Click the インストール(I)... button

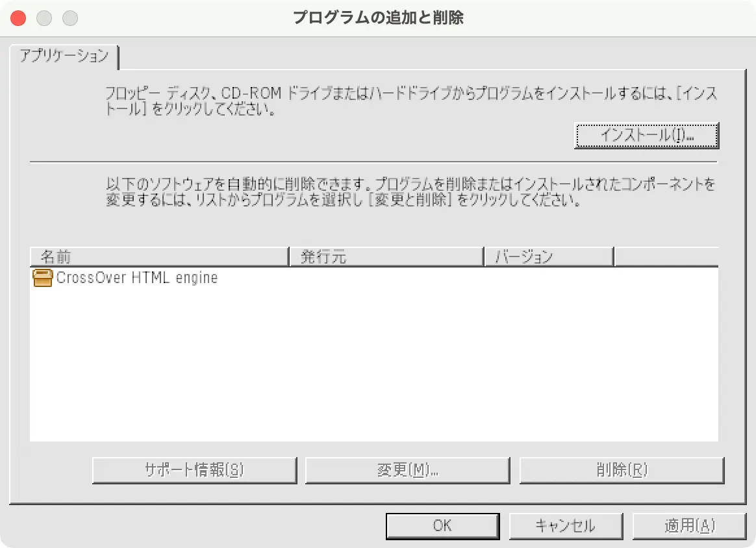pos(647,136)
